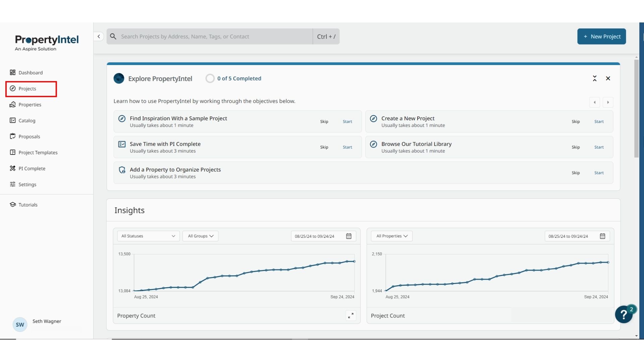Click the Insights section heading
Viewport: 644px width, 362px height.
pos(129,210)
